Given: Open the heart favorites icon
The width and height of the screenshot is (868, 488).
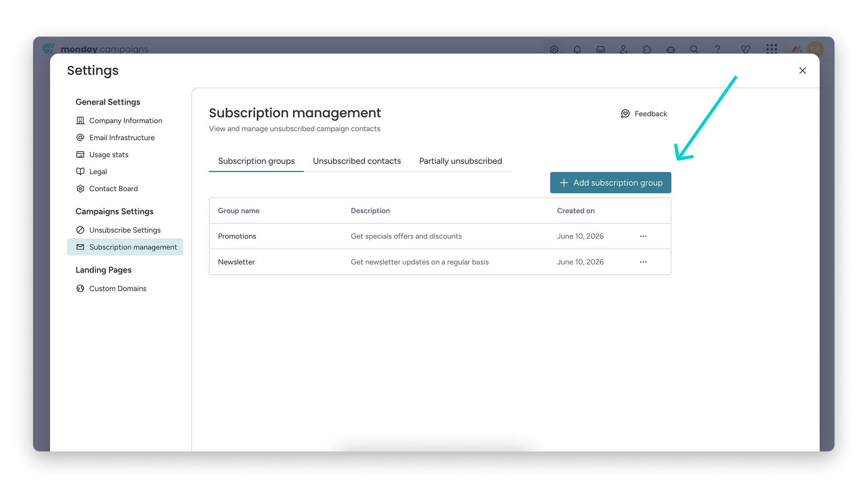Looking at the screenshot, I should point(745,49).
